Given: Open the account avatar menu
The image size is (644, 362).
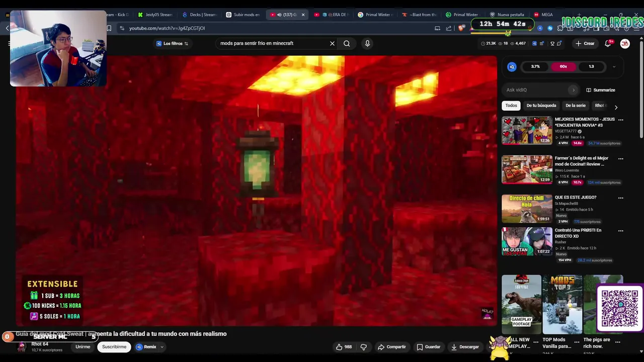Looking at the screenshot, I should 625,44.
